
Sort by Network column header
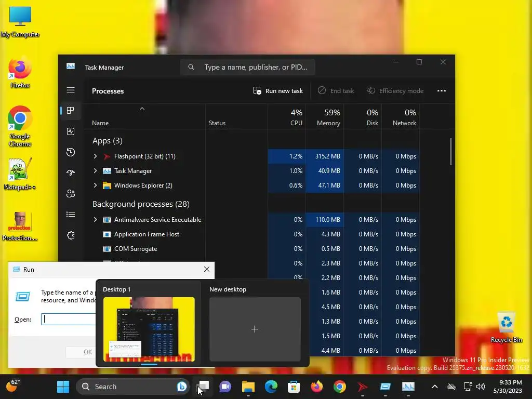click(x=401, y=117)
